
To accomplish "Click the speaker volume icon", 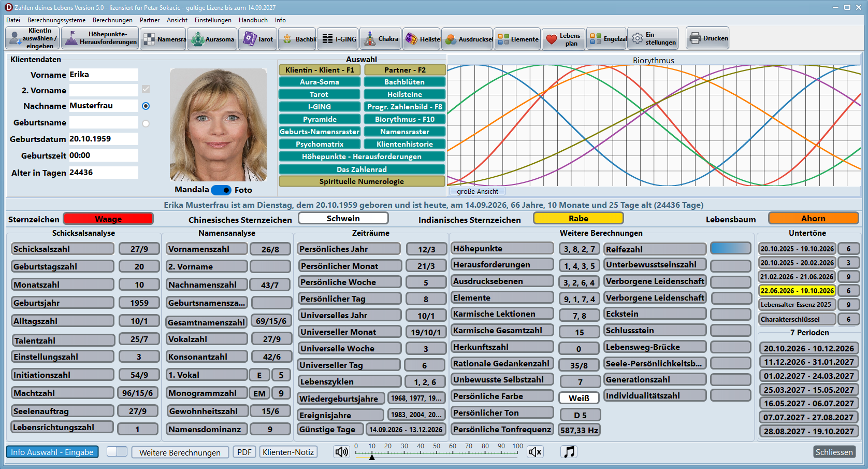I will coord(341,452).
